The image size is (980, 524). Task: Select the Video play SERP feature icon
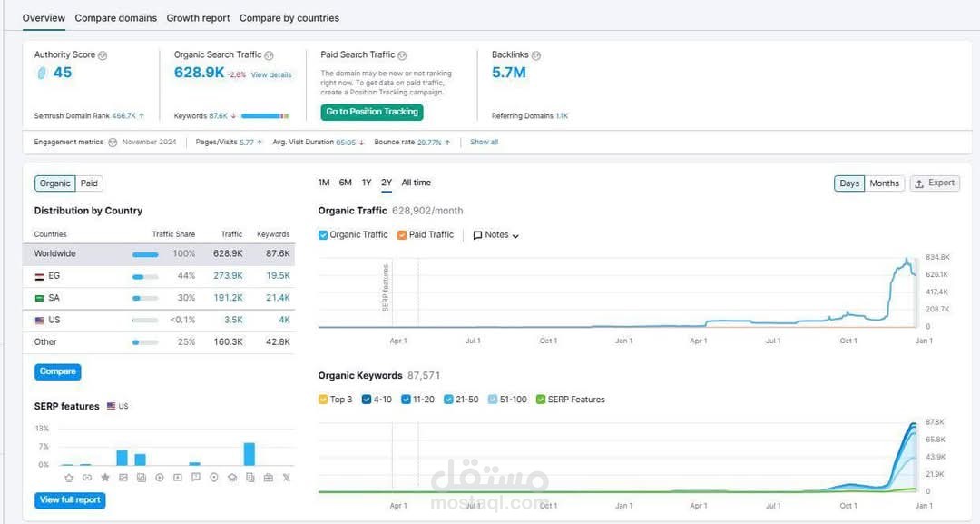[160, 478]
